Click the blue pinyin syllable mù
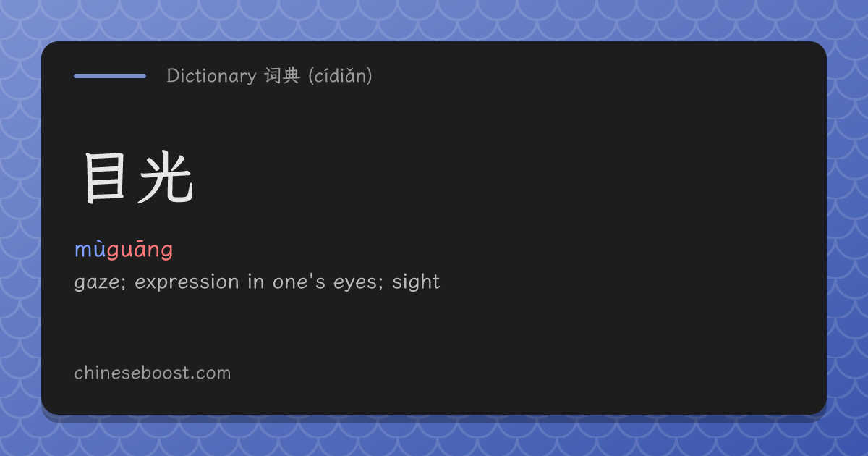Image resolution: width=868 pixels, height=456 pixels. pos(90,250)
